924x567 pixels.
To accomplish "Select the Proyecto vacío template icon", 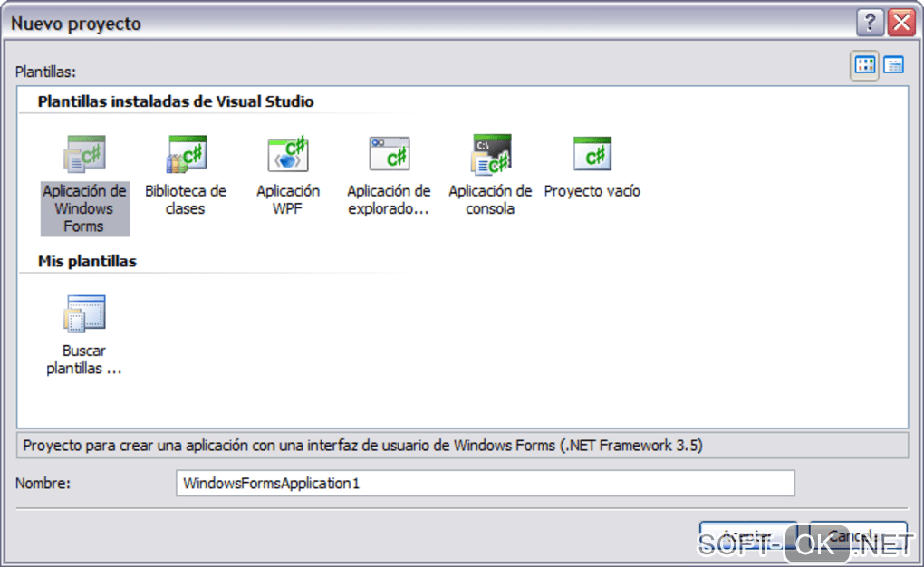I will 592,154.
